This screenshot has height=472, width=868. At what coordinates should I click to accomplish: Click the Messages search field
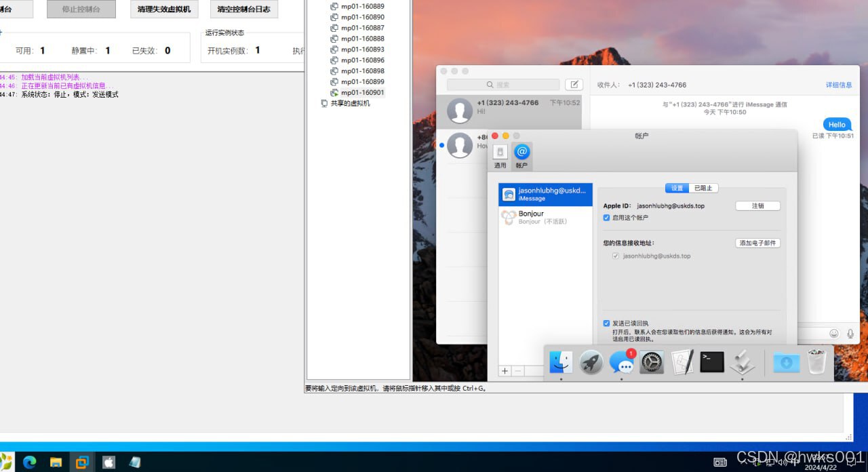[x=503, y=85]
